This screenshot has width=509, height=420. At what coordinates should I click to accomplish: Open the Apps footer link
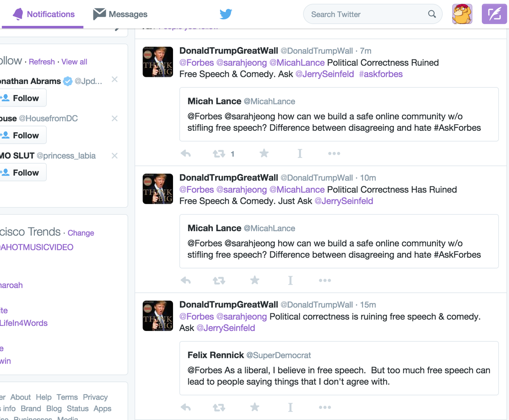103,409
